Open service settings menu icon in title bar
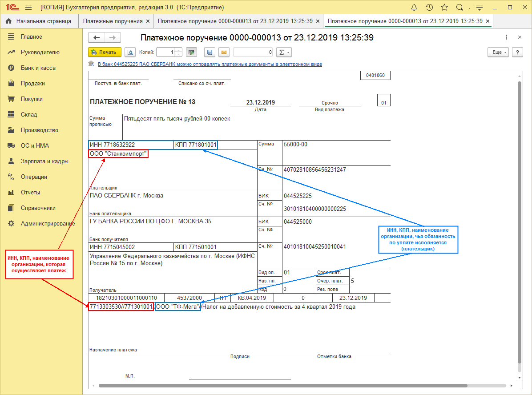Screen dimensions: 532x395 pyautogui.click(x=480, y=7)
